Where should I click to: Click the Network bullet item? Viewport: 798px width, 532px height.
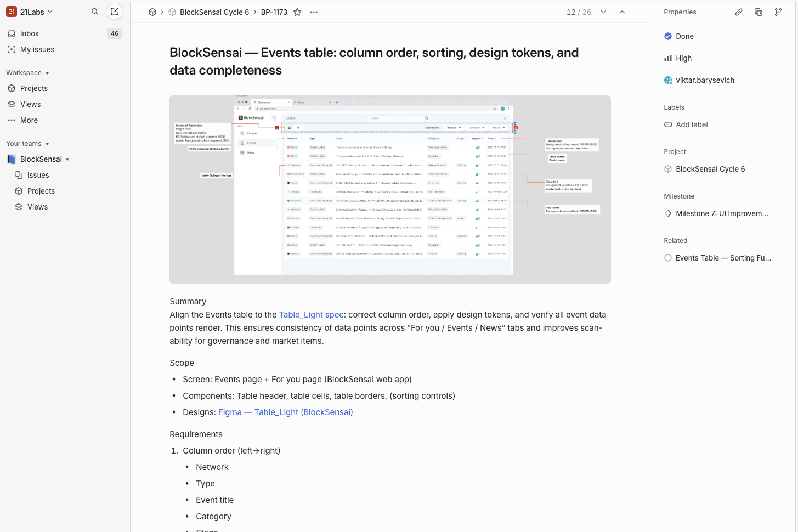point(212,467)
